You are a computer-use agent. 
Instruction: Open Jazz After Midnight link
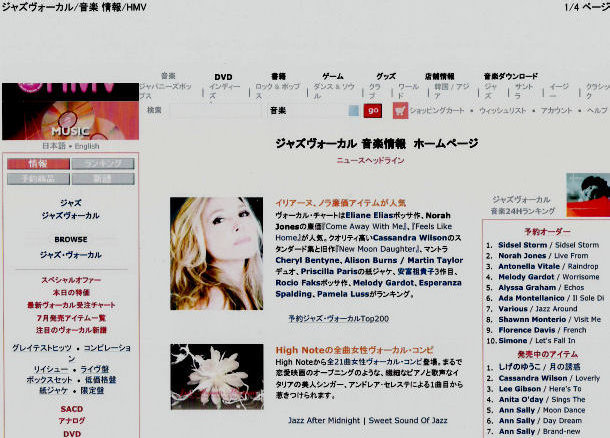[324, 420]
